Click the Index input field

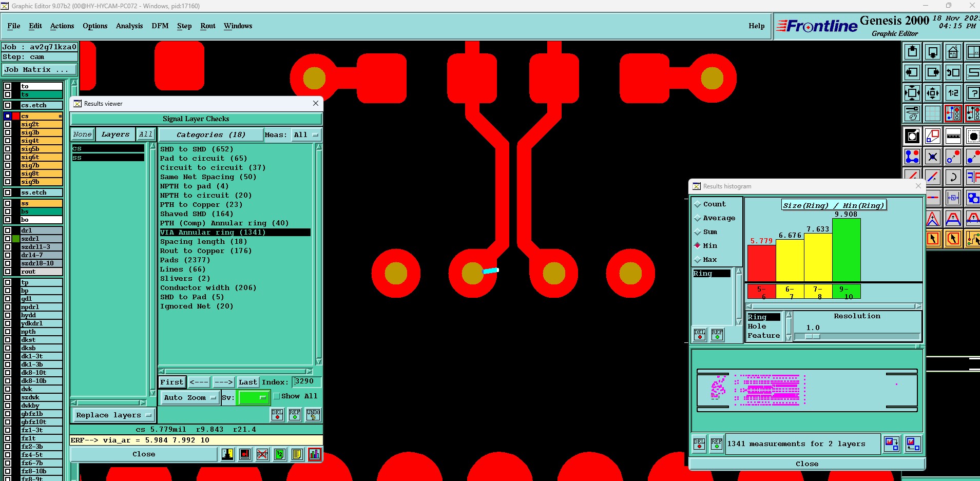(306, 381)
